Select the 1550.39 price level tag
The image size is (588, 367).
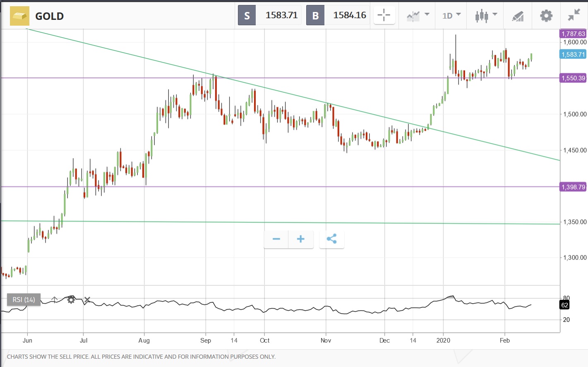pos(573,78)
